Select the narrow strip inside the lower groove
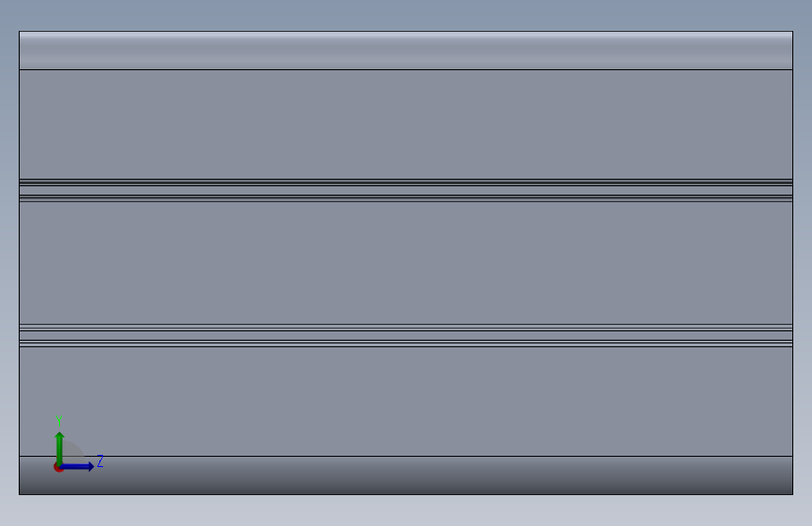 406,335
